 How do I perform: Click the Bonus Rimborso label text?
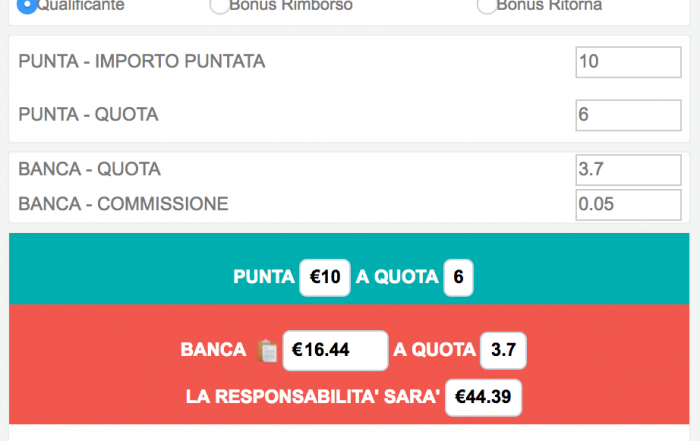pos(291,5)
